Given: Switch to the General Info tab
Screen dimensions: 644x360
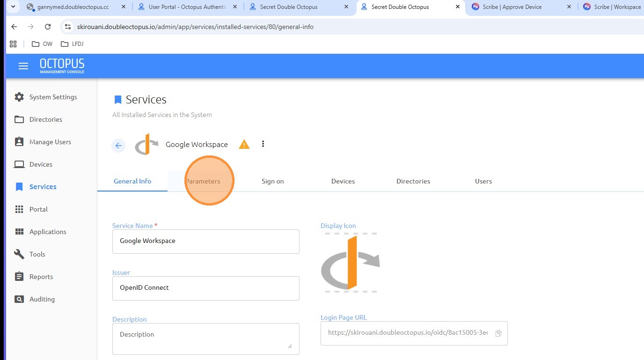Looking at the screenshot, I should [x=132, y=181].
